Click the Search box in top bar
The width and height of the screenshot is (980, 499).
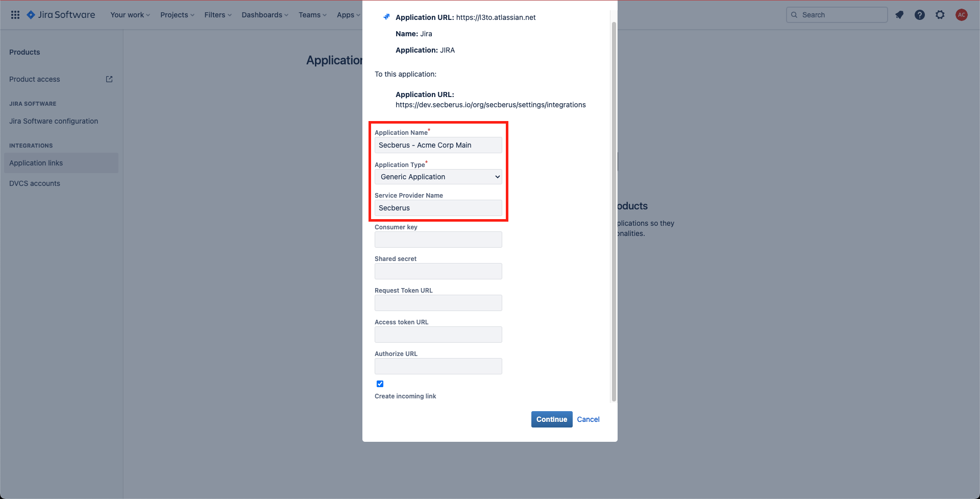pos(837,15)
